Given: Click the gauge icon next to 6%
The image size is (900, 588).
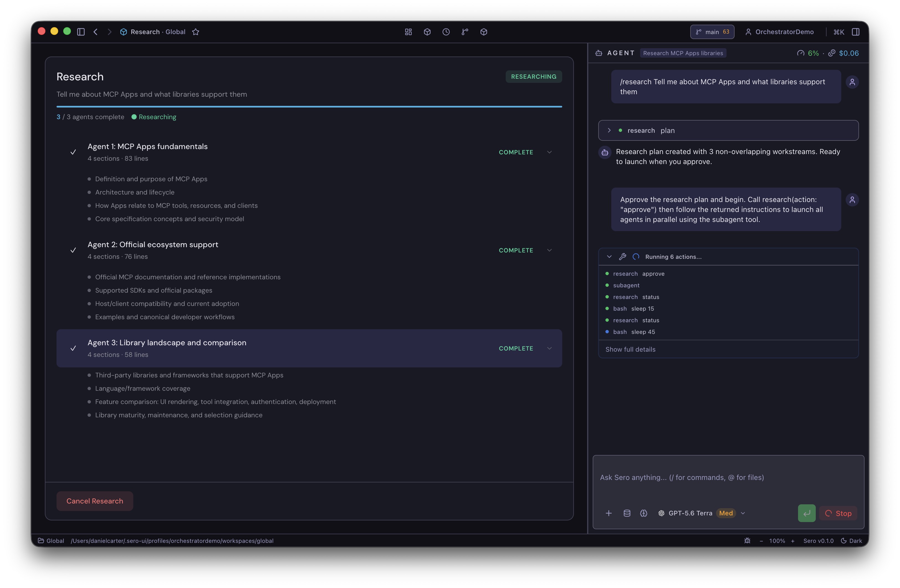Looking at the screenshot, I should pos(801,53).
